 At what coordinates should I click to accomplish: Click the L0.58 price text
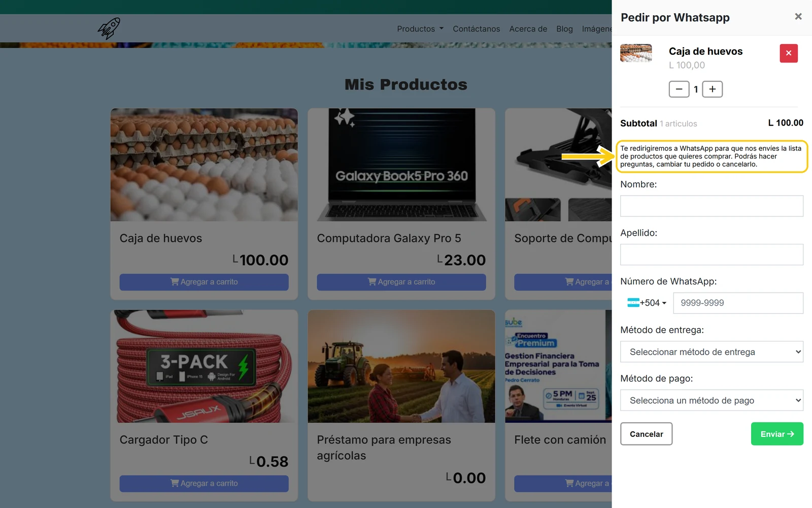click(269, 462)
